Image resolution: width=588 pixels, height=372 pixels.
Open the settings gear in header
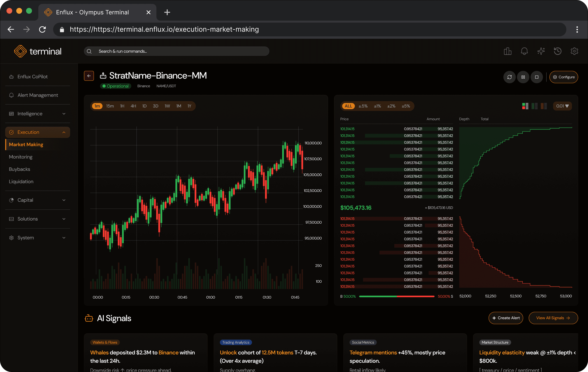pyautogui.click(x=574, y=51)
